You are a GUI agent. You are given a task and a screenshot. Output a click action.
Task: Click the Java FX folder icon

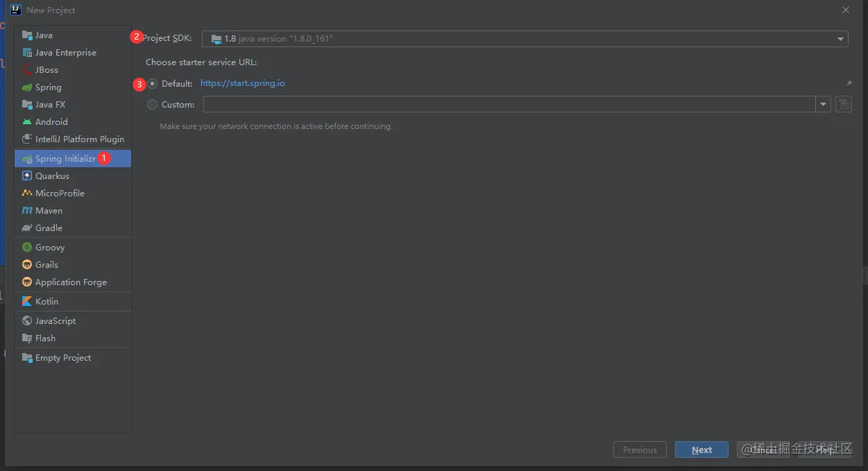(27, 105)
